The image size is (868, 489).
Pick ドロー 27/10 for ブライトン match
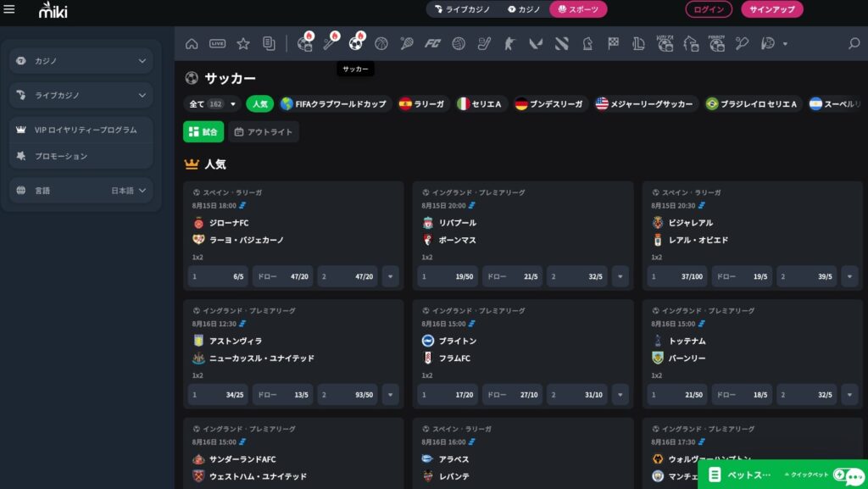point(513,395)
